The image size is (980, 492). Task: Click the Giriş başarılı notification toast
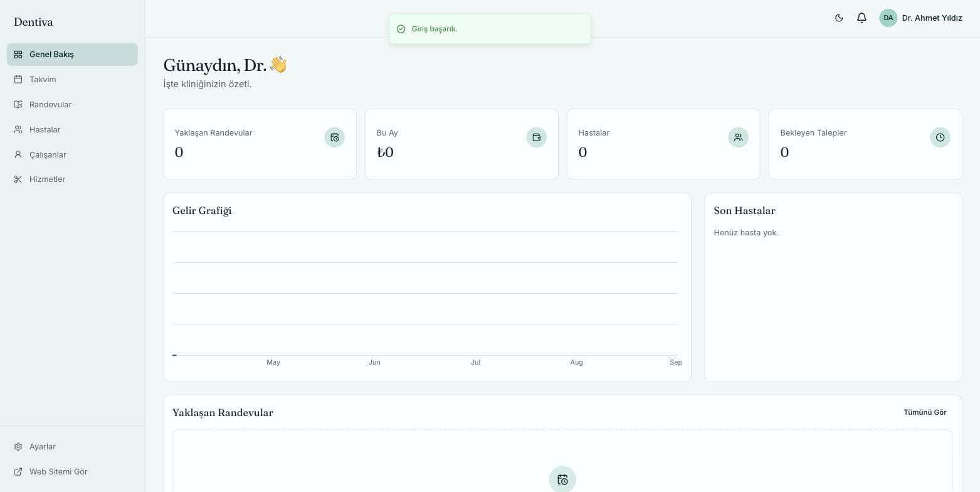[490, 29]
